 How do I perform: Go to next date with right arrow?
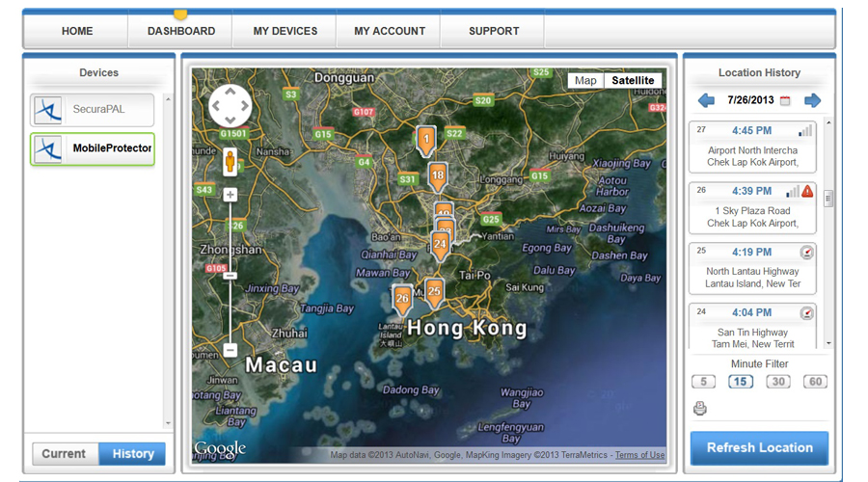click(812, 100)
